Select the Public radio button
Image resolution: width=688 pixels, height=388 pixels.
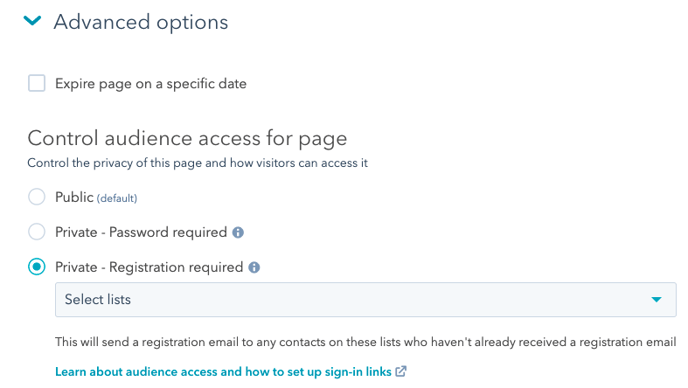pos(36,197)
